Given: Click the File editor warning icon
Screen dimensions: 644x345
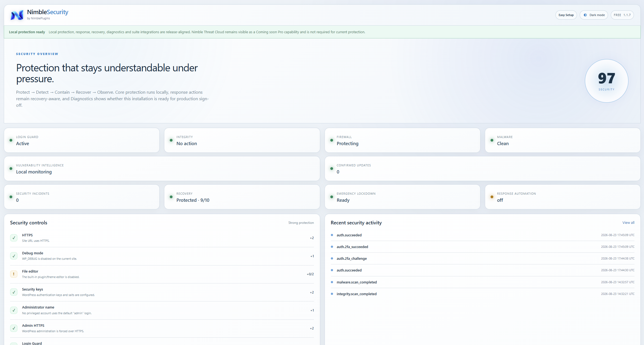Looking at the screenshot, I should (x=14, y=274).
